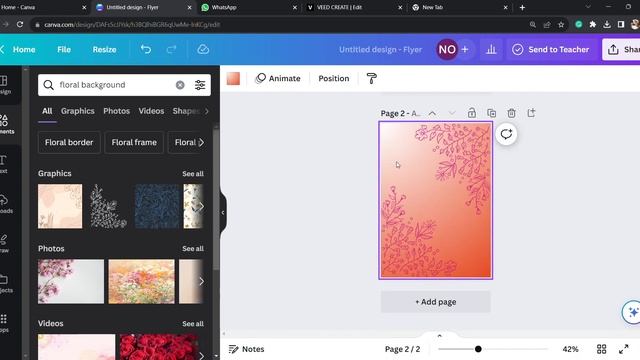This screenshot has height=360, width=640.
Task: Open the magic assistant sparkle button
Action: 633,312
